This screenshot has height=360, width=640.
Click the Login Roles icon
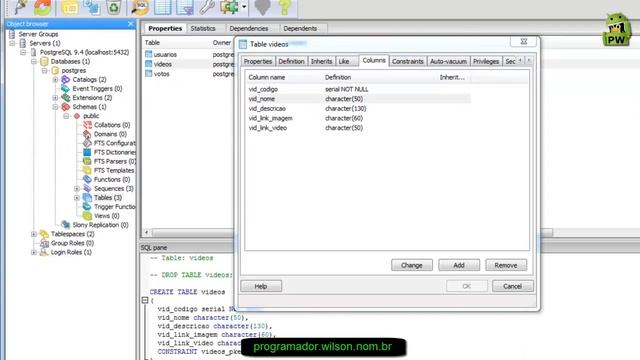44,252
